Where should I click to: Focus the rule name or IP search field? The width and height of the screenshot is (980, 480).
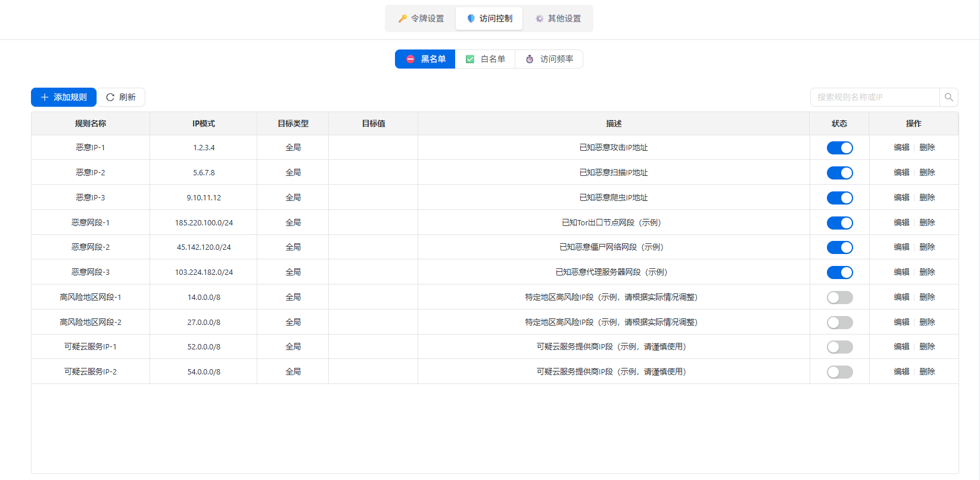875,97
